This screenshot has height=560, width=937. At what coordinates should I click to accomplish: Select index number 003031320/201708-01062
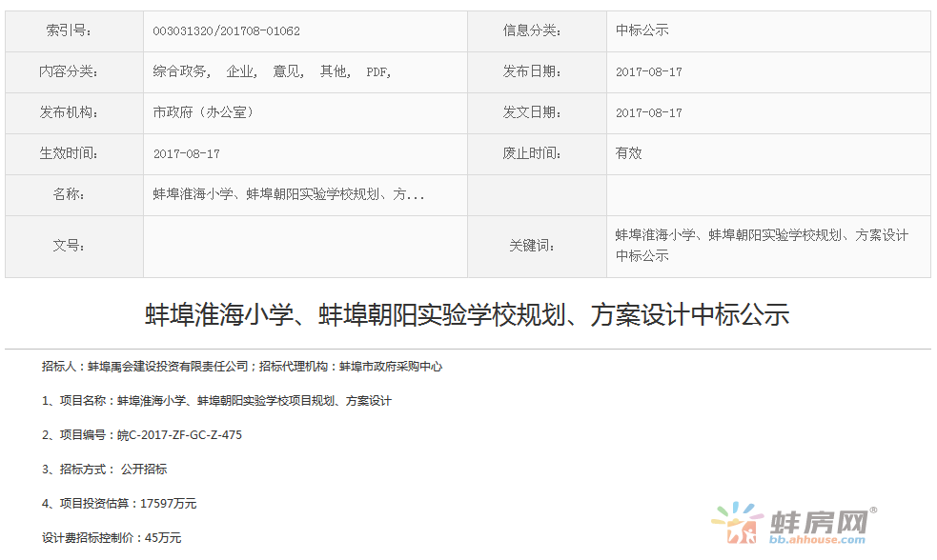tap(227, 31)
